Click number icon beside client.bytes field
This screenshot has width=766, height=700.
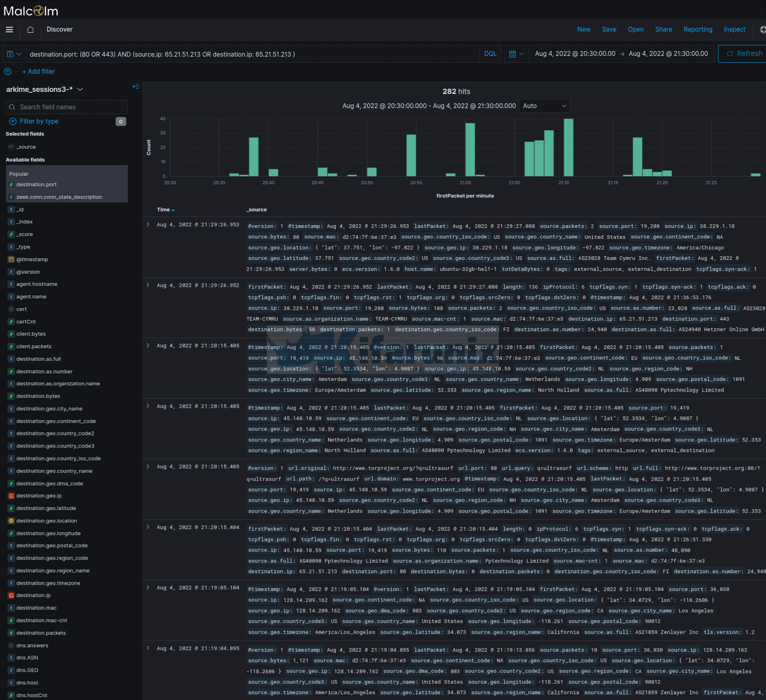11,334
